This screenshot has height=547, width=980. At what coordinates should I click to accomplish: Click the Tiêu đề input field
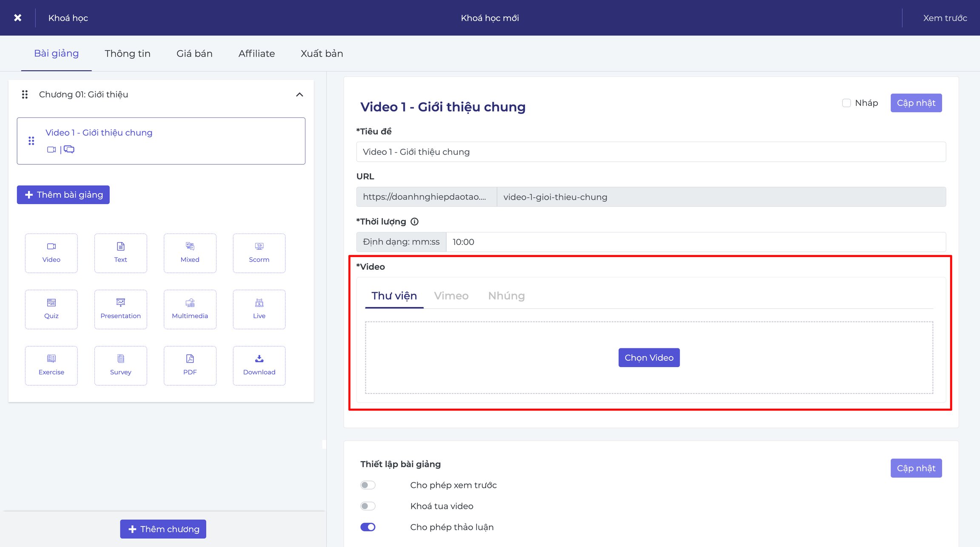click(x=651, y=152)
